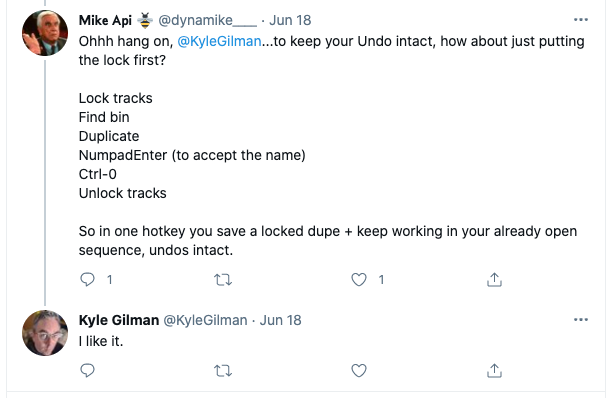Open more options on Kyle Gilman's tweet

[x=580, y=320]
